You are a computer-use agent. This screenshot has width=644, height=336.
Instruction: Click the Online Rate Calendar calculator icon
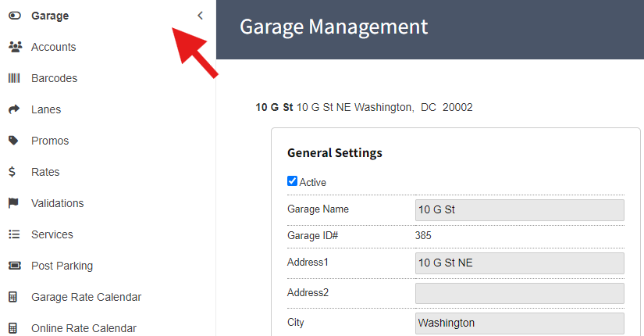tap(12, 328)
